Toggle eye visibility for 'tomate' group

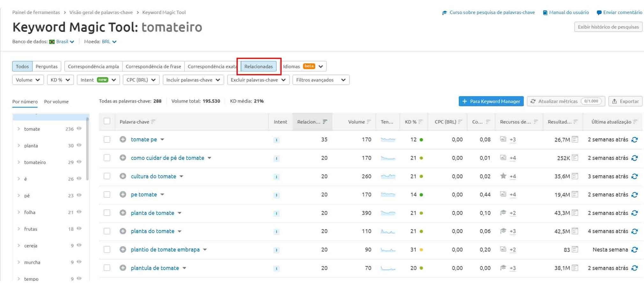coord(79,129)
